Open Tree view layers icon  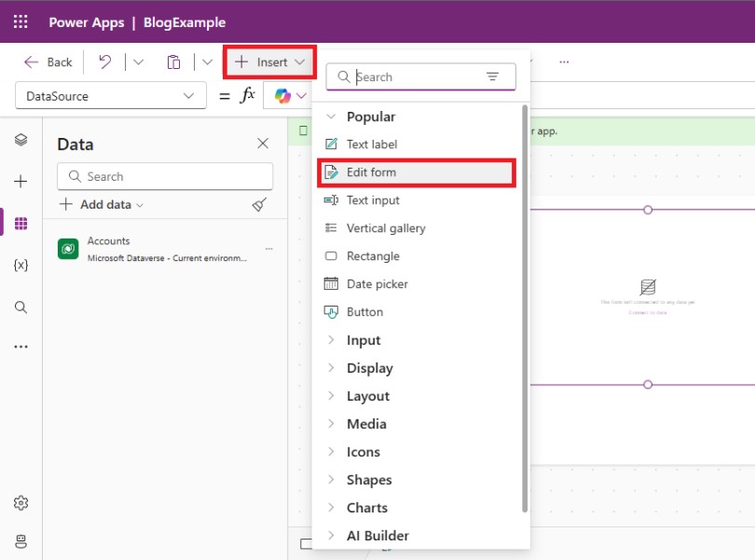coord(21,140)
